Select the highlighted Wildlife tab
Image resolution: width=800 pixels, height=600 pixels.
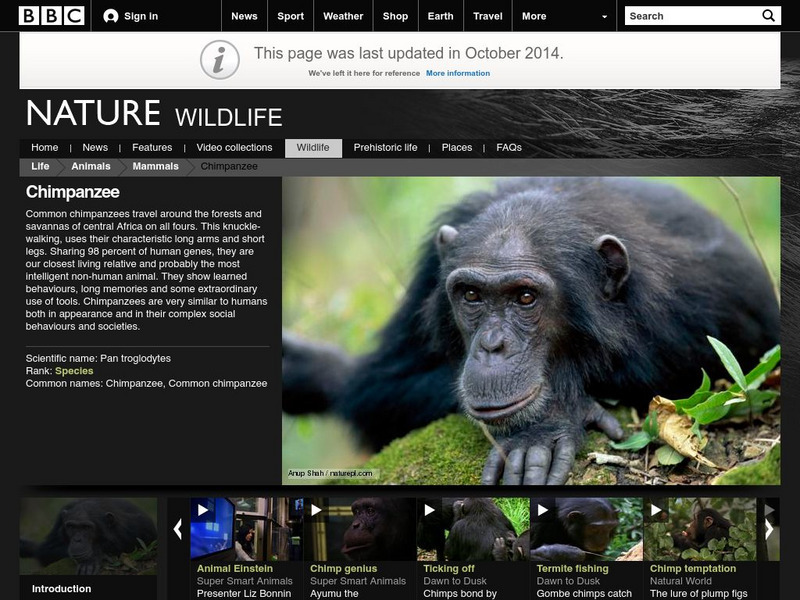[313, 148]
